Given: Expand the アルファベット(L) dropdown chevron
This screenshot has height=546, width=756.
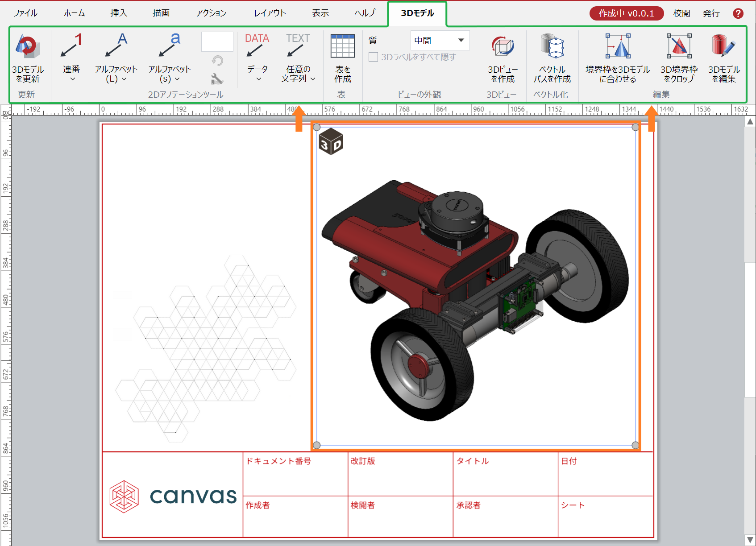Looking at the screenshot, I should click(124, 79).
